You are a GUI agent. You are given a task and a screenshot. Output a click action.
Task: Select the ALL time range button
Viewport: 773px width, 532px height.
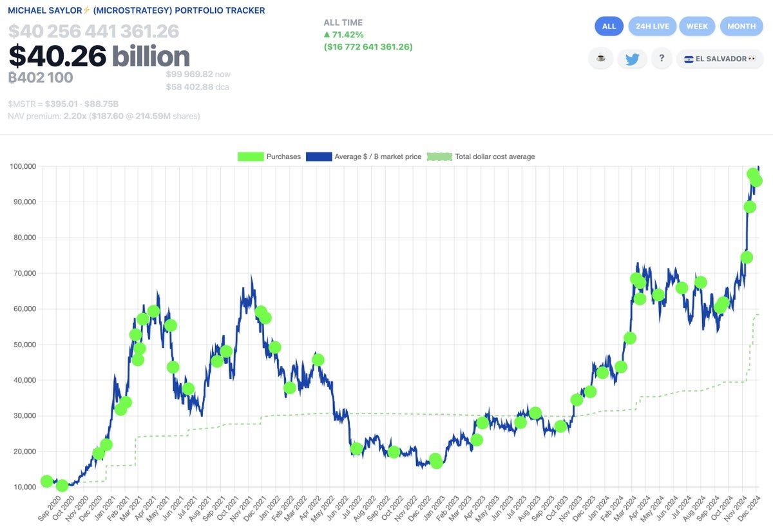609,26
